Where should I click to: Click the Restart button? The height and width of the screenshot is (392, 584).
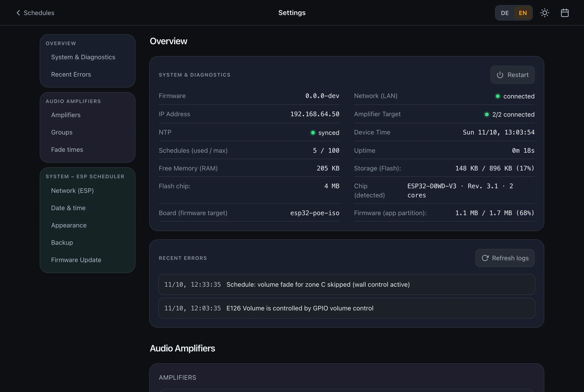coord(512,75)
